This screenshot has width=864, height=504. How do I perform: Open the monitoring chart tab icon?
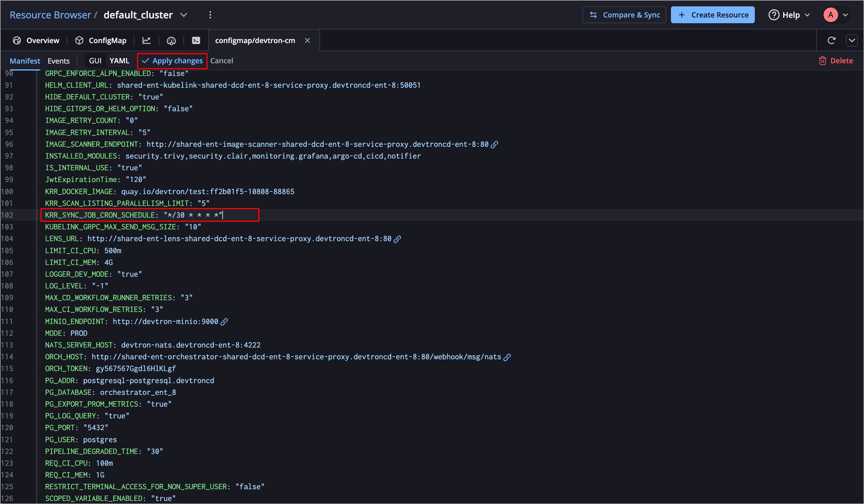click(x=146, y=40)
